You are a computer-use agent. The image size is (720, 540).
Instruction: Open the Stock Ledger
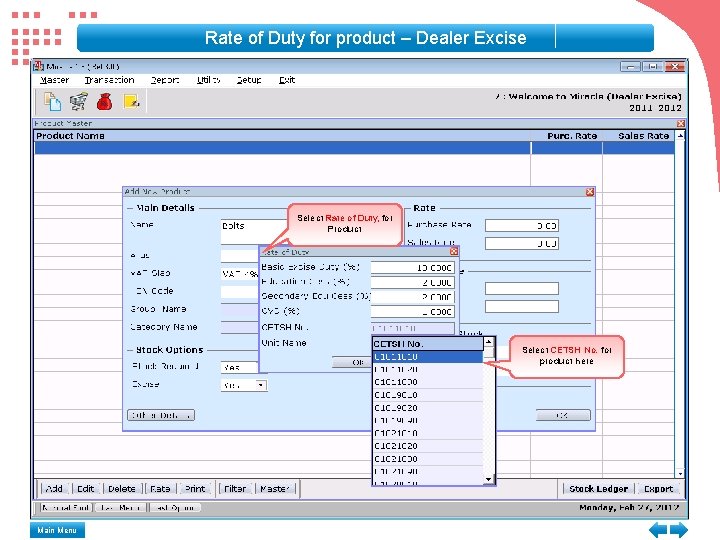[598, 489]
